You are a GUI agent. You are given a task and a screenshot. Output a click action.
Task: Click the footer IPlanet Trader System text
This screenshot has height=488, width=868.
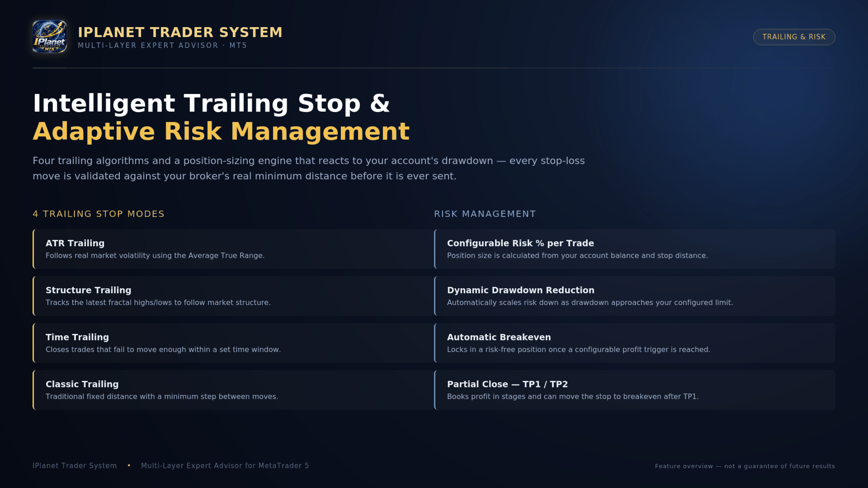click(75, 466)
